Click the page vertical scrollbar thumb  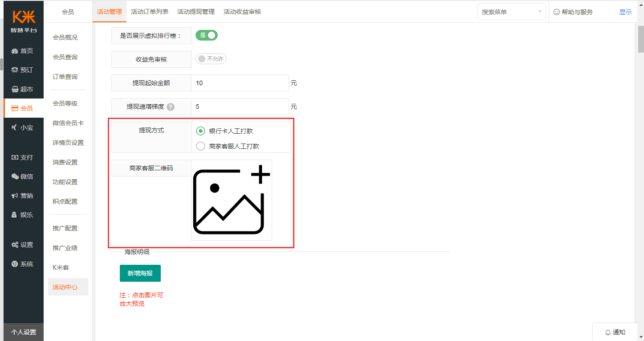tap(641, 39)
